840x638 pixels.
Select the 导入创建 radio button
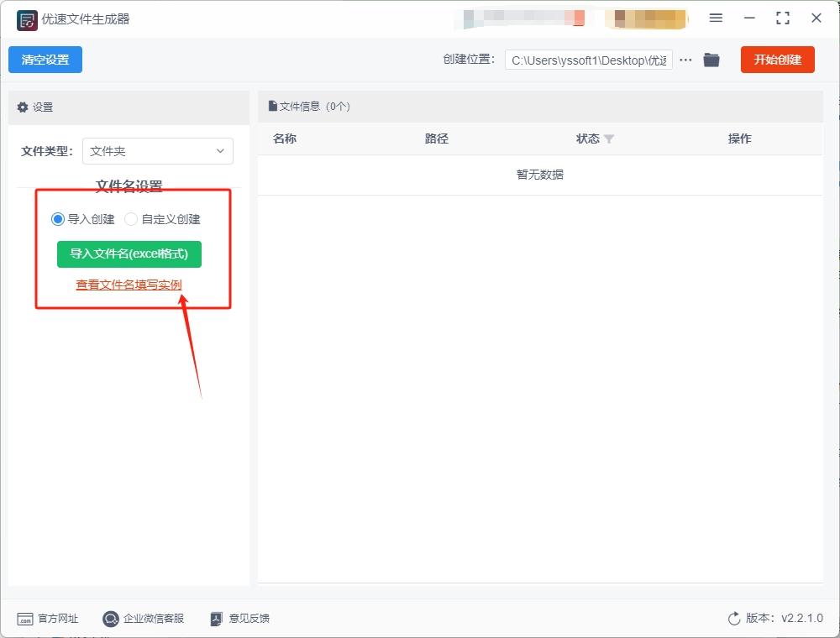[x=57, y=219]
